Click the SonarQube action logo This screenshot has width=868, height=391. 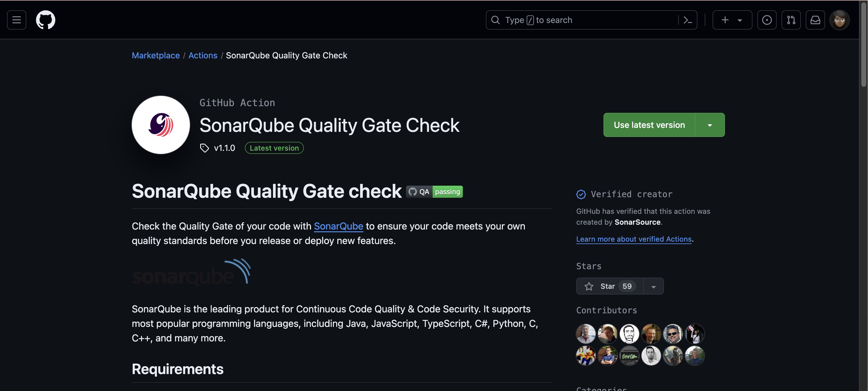[x=161, y=125]
